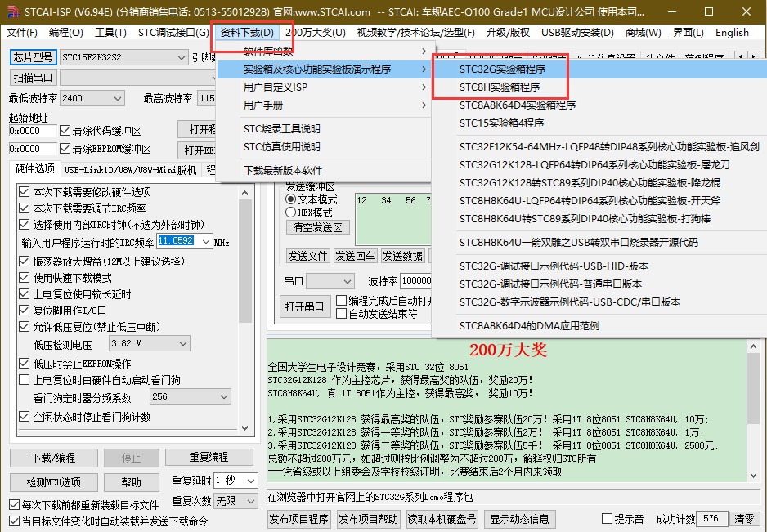Toggle 允许低压复位 checkbox
This screenshot has height=532, width=767.
tap(24, 327)
